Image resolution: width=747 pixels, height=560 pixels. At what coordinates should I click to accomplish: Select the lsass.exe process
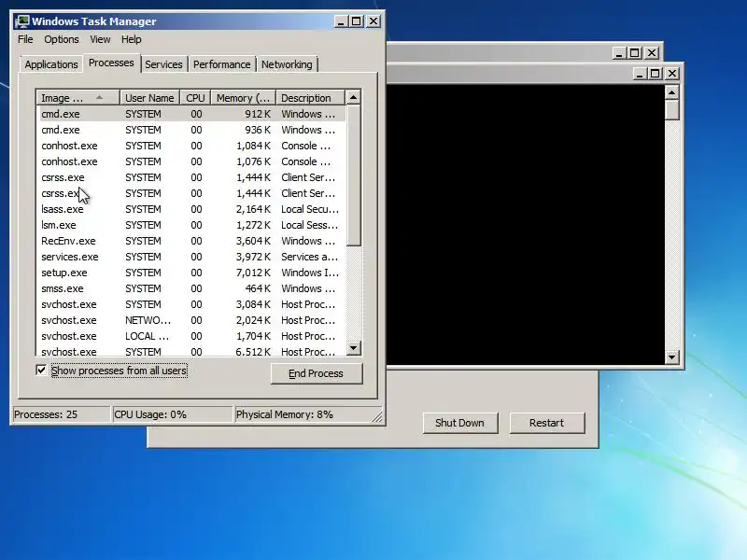190,209
